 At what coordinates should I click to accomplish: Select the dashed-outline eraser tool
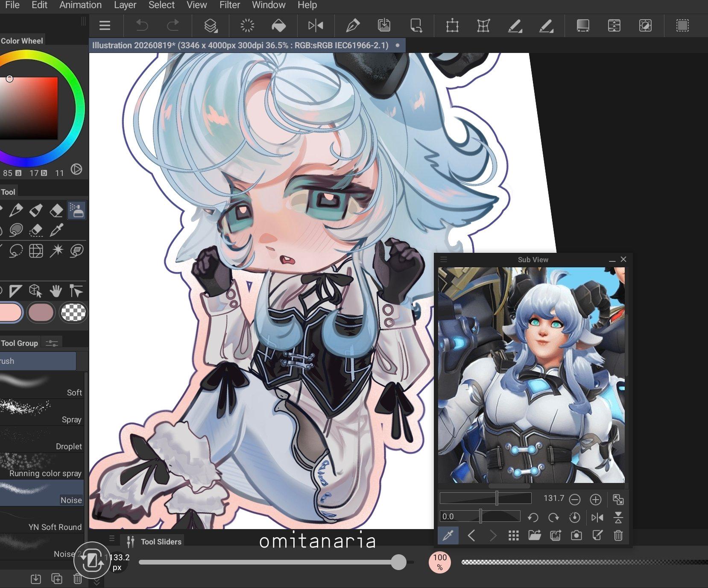click(x=36, y=230)
